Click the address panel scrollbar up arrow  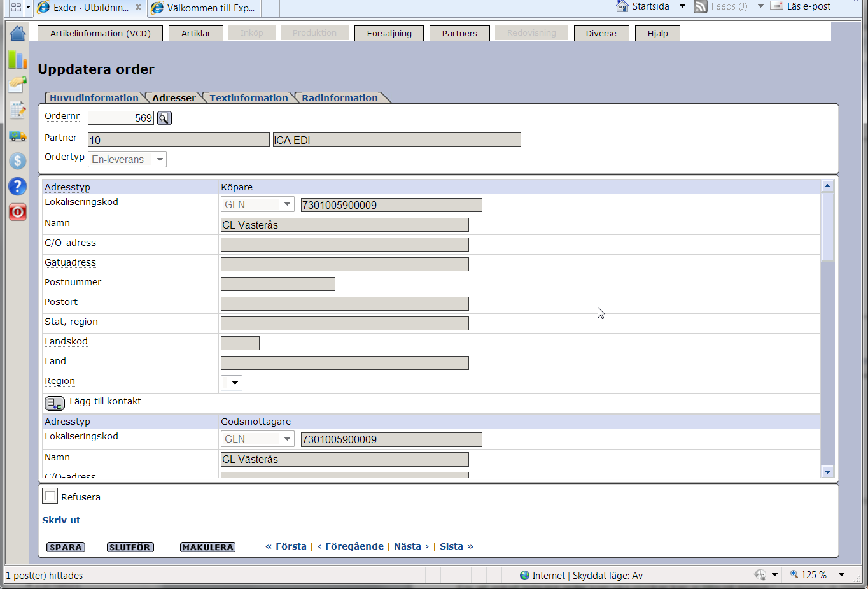(x=827, y=186)
